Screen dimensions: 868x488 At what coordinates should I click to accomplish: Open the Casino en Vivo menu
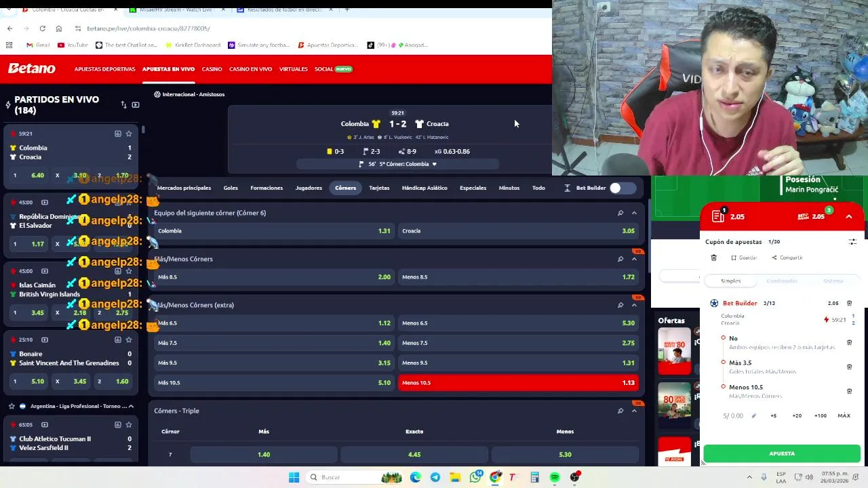click(250, 69)
